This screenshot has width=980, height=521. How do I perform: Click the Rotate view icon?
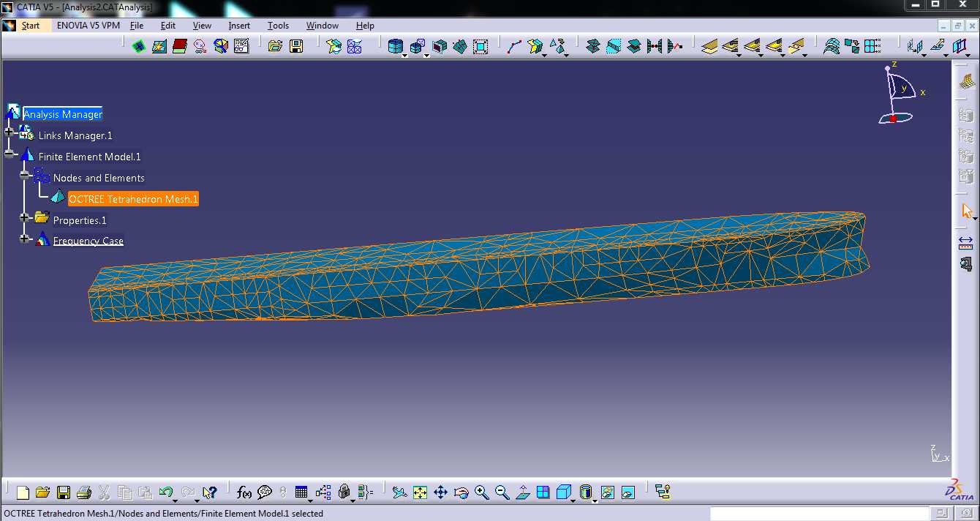click(x=461, y=492)
